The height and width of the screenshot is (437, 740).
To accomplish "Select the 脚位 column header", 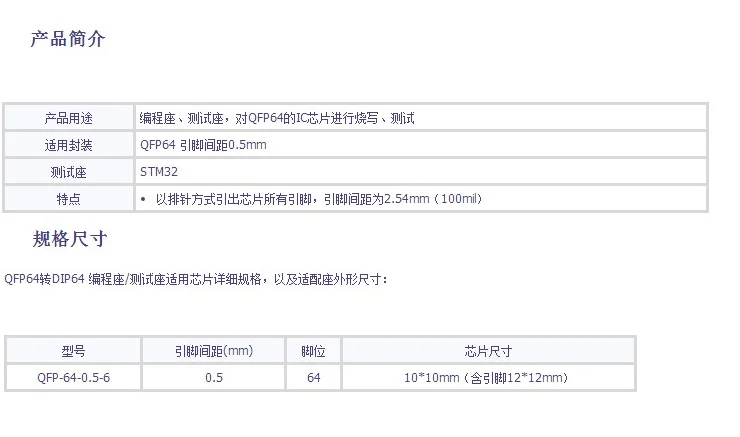I will [x=313, y=351].
